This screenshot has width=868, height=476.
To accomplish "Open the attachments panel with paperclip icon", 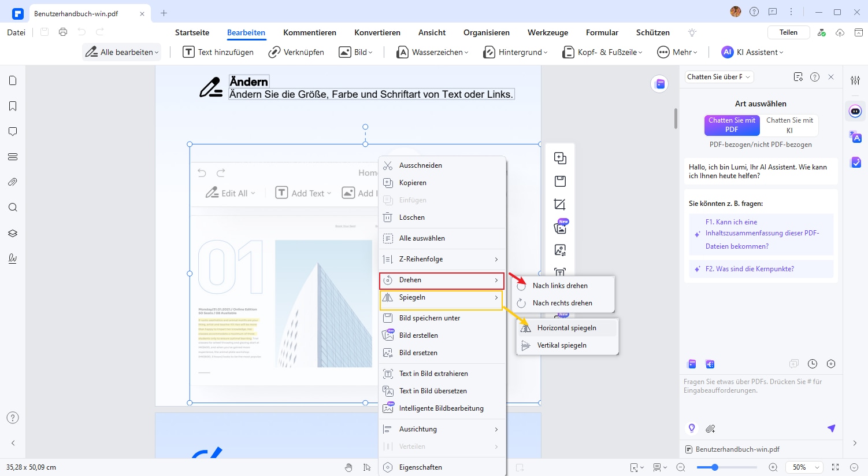I will (13, 182).
